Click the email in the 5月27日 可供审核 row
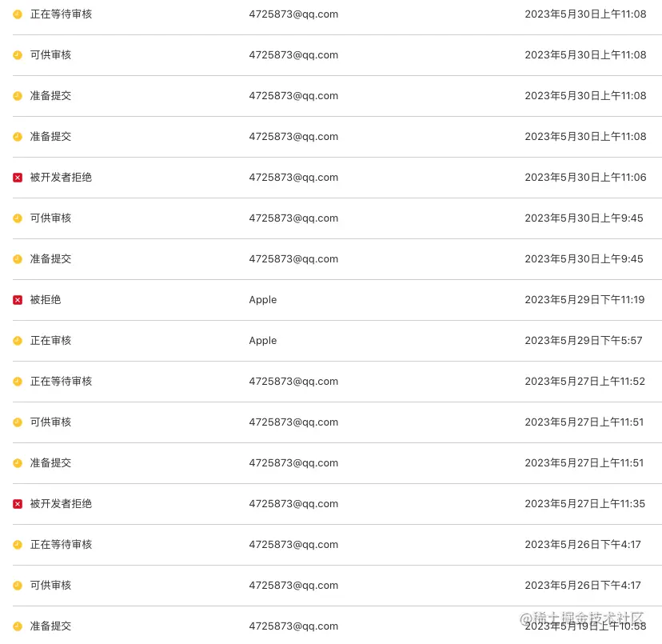 293,422
